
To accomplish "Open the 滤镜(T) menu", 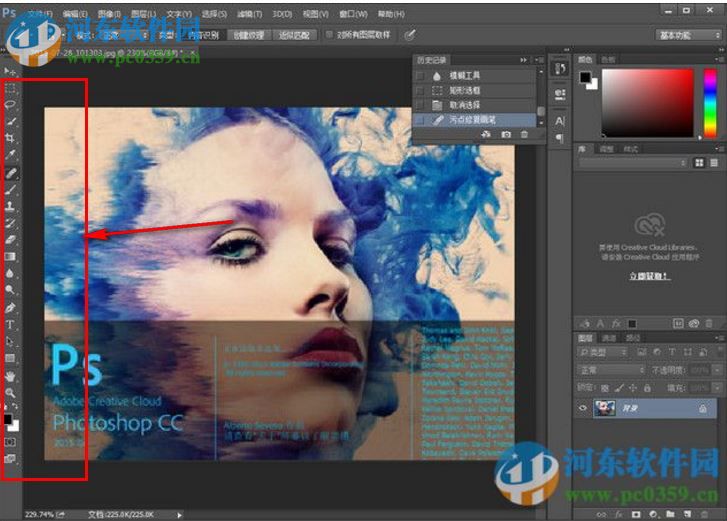I will click(x=251, y=15).
